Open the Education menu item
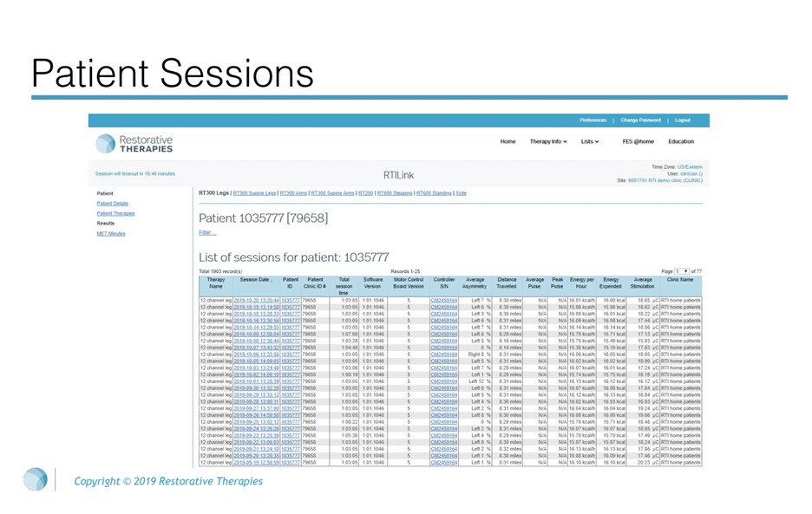This screenshot has width=812, height=514. 681,141
